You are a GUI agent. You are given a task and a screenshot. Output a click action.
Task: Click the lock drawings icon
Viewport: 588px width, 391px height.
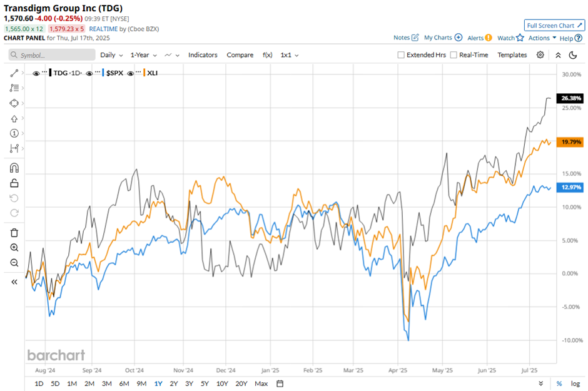point(14,183)
